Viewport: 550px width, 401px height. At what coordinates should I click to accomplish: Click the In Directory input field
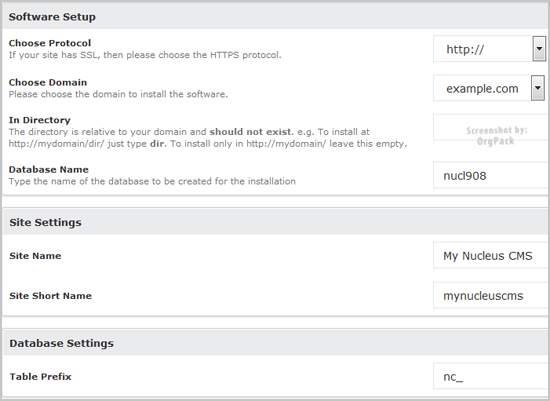(x=491, y=127)
